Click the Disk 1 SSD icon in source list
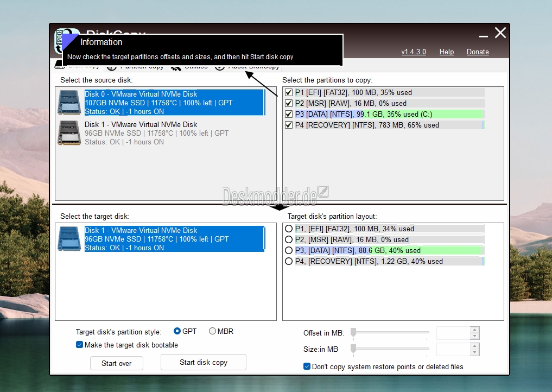 [69, 133]
